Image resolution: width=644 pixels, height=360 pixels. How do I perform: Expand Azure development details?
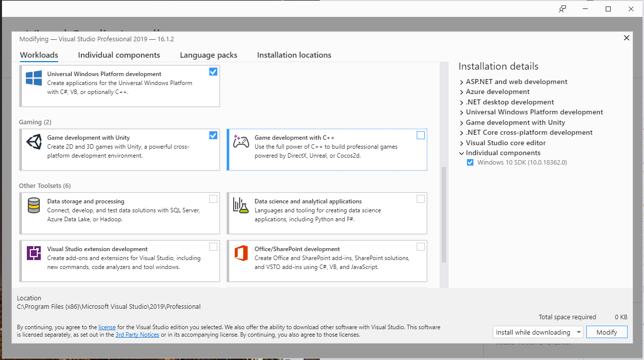point(461,92)
